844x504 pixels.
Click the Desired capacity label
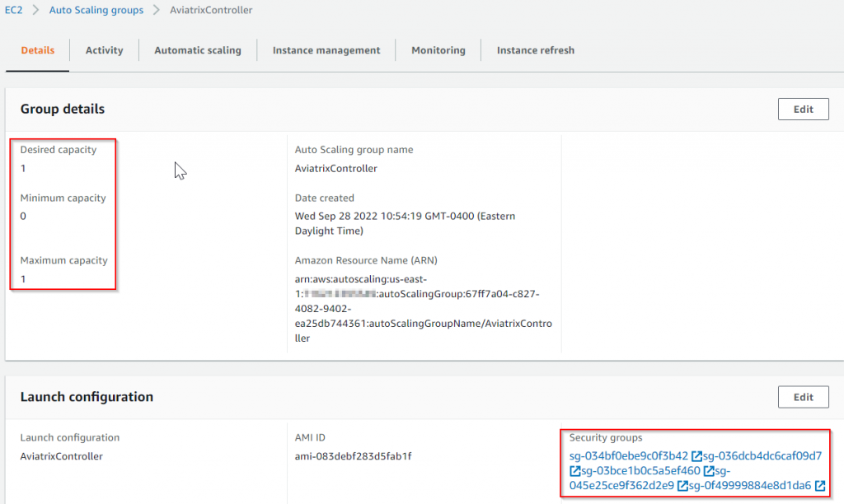59,150
